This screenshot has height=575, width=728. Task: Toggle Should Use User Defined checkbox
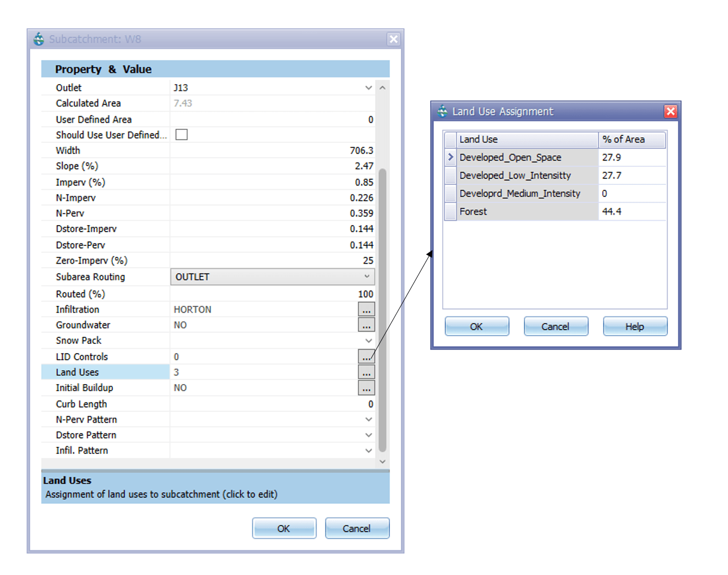(x=181, y=135)
